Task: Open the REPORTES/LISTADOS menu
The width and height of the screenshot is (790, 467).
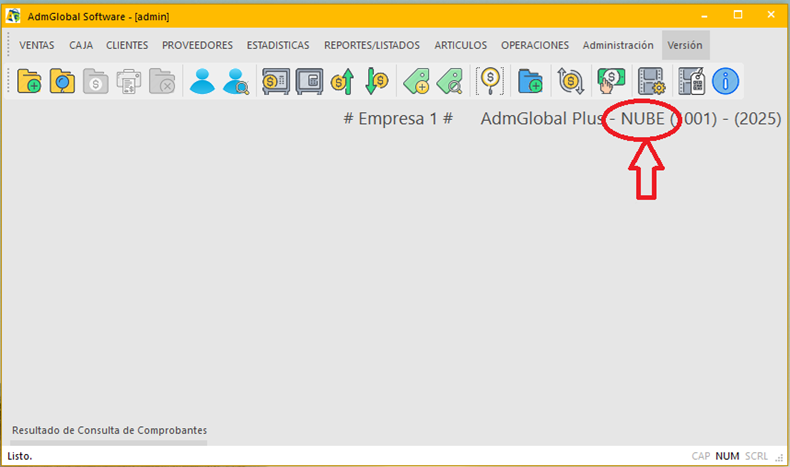Action: pyautogui.click(x=372, y=45)
